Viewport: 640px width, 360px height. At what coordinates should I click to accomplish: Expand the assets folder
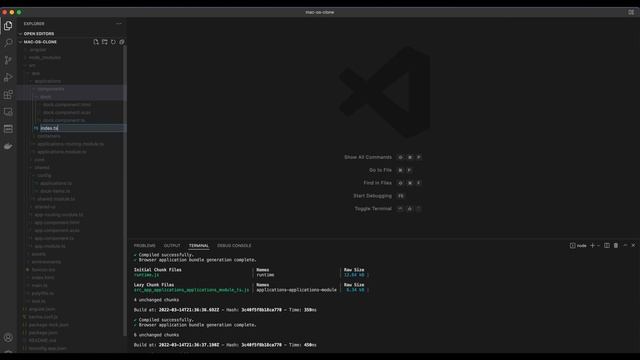click(x=38, y=254)
